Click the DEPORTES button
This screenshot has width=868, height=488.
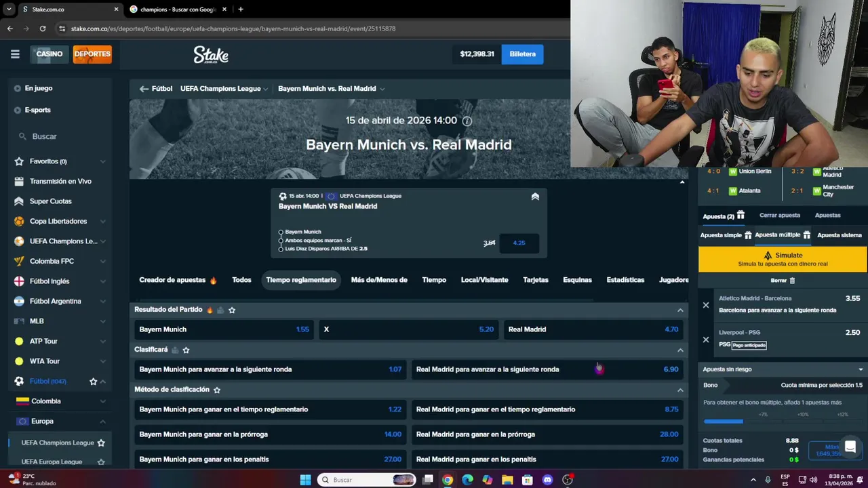(x=92, y=54)
